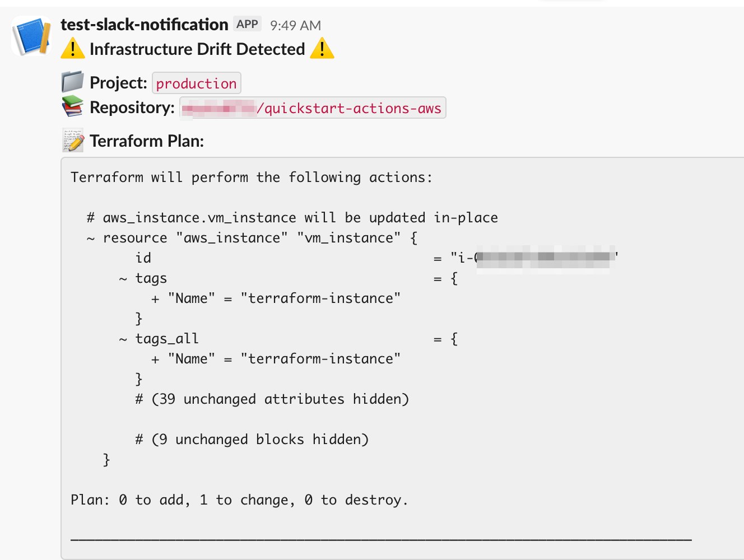Click the unchanged attributes hidden comment line
Screen dimensions: 744x560
(x=273, y=399)
